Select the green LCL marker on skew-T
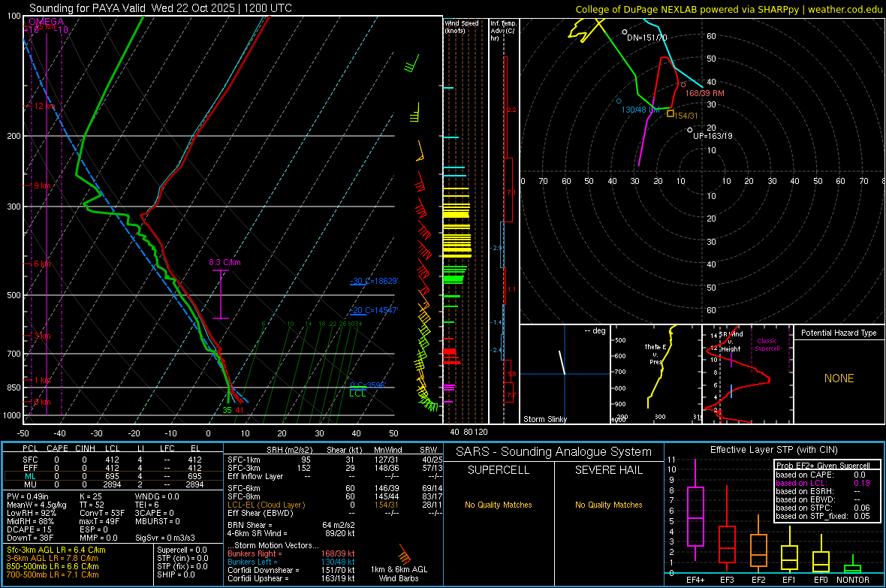Image resolution: width=886 pixels, height=588 pixels. coord(357,393)
